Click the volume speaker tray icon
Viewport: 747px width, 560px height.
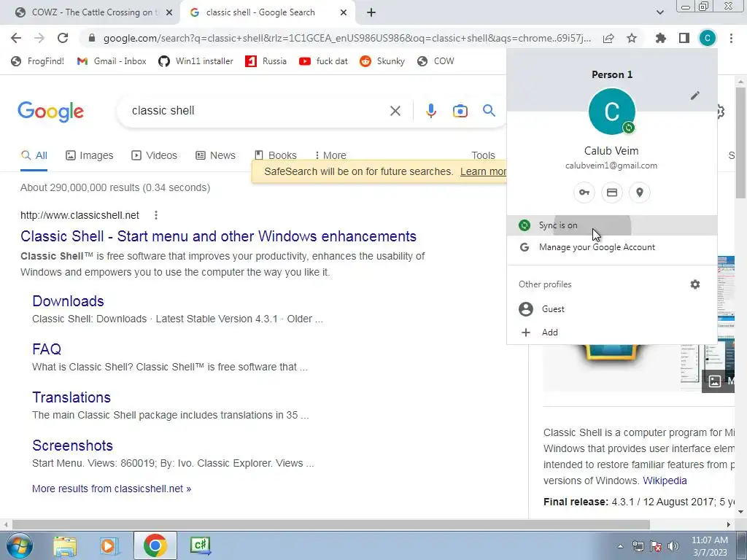click(x=673, y=546)
